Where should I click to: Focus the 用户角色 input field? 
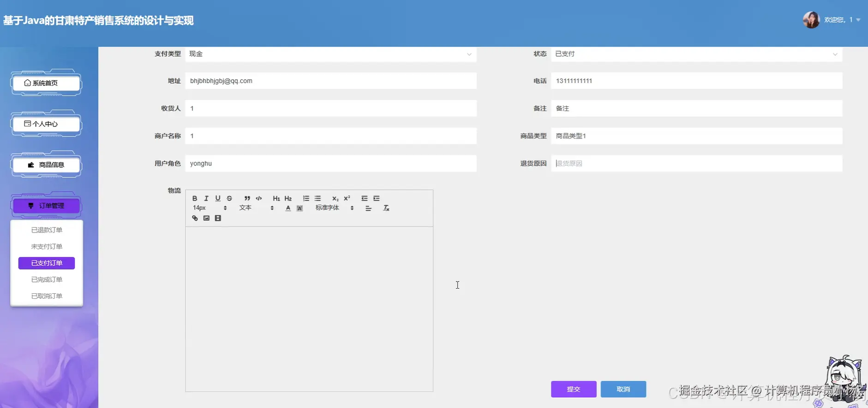point(331,164)
